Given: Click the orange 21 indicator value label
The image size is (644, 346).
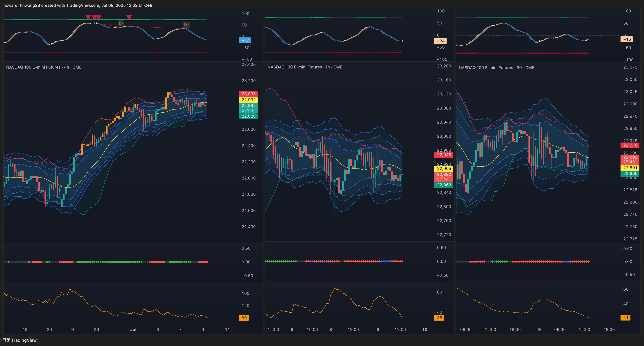Looking at the screenshot, I should point(625,318).
